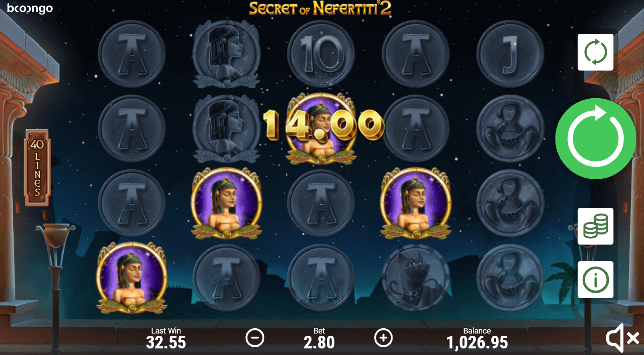Viewport: 644px width, 355px height.
Task: Click the scorpion symbol under the J
Action: pos(510,129)
